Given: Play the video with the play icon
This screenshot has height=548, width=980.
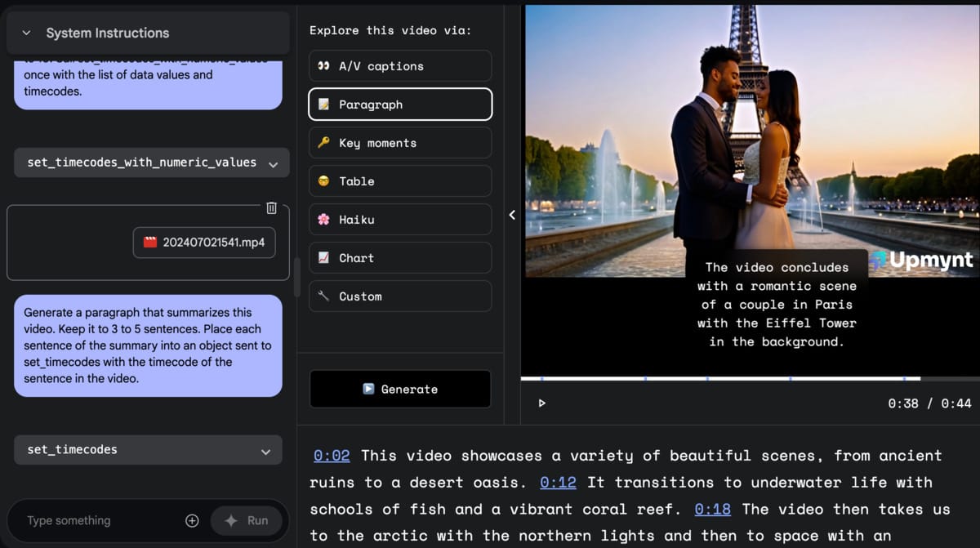Looking at the screenshot, I should (541, 403).
